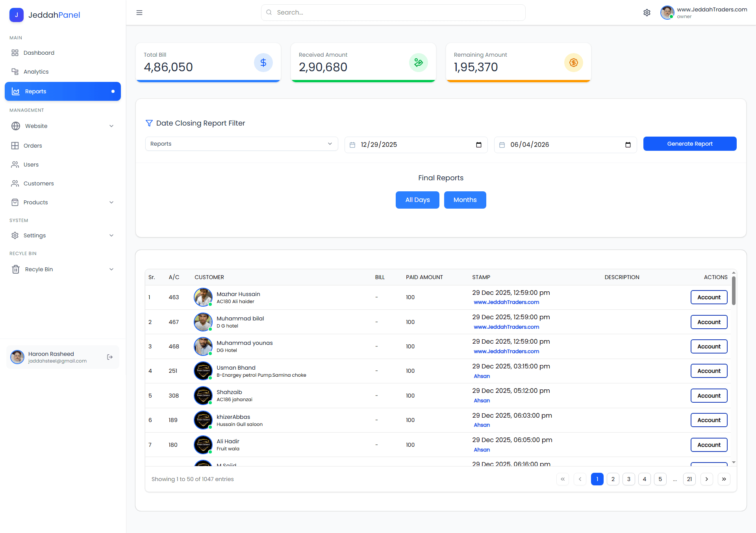756x533 pixels.
Task: Click the dollar icon on Total Bill card
Action: pyautogui.click(x=263, y=63)
